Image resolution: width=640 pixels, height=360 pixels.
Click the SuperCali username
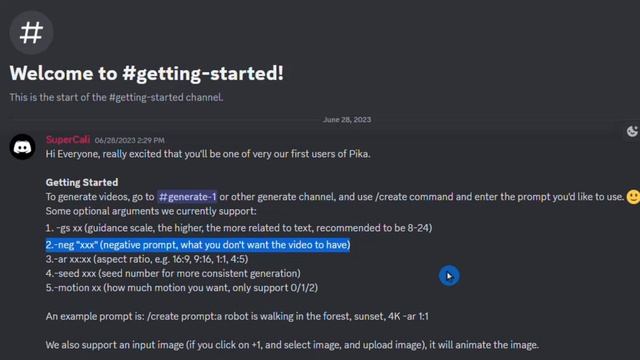click(68, 140)
